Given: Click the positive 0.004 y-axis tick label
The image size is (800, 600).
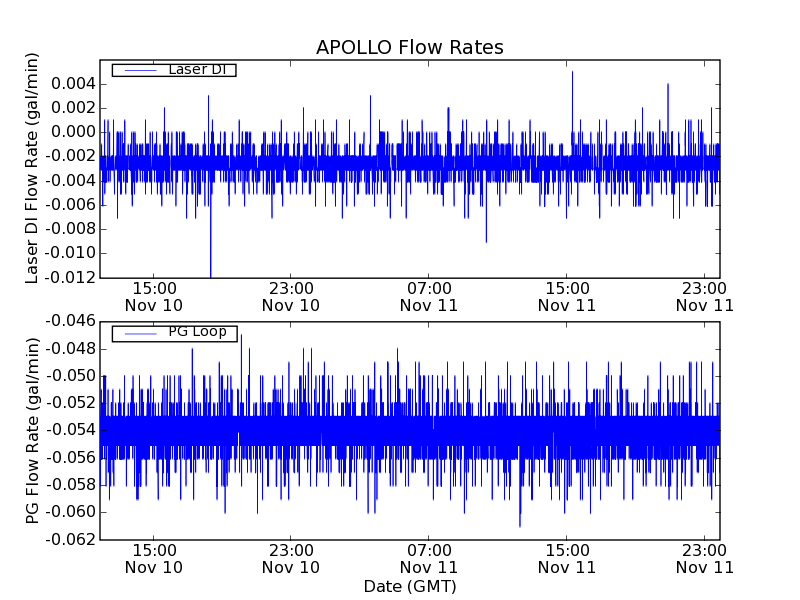Looking at the screenshot, I should click(x=73, y=84).
